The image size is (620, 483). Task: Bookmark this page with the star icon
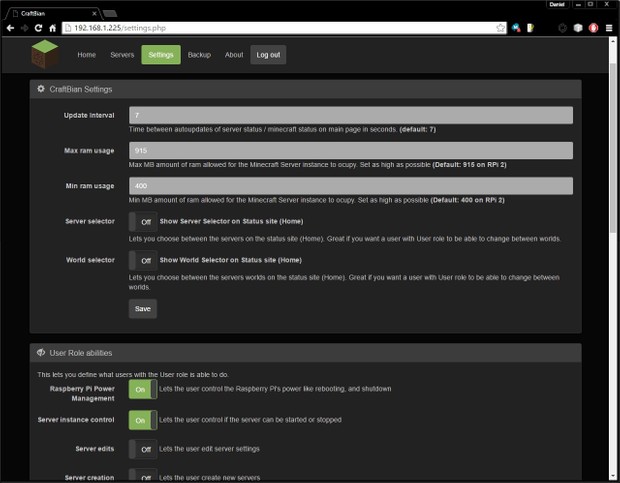click(x=501, y=28)
